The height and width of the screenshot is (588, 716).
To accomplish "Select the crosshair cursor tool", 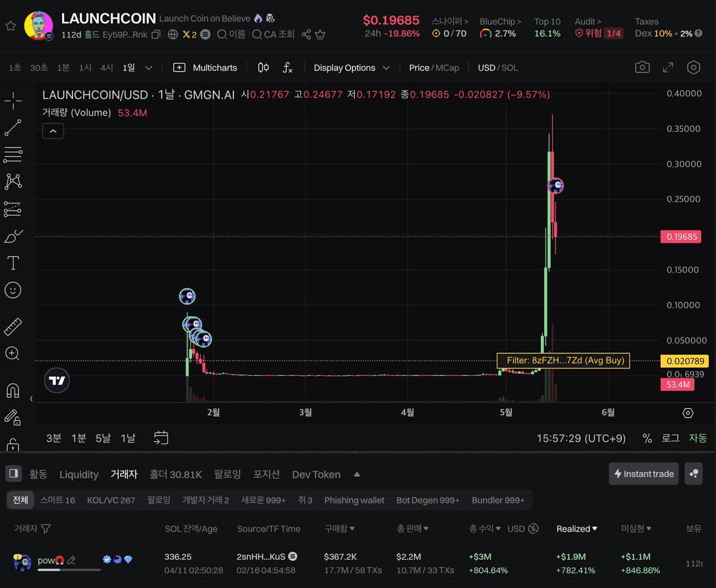I will click(x=13, y=101).
